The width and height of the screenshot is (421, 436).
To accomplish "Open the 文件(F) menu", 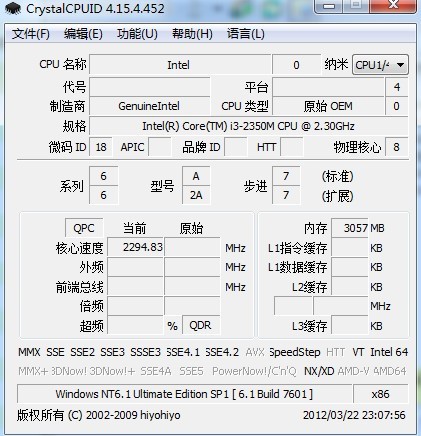I will (x=31, y=34).
